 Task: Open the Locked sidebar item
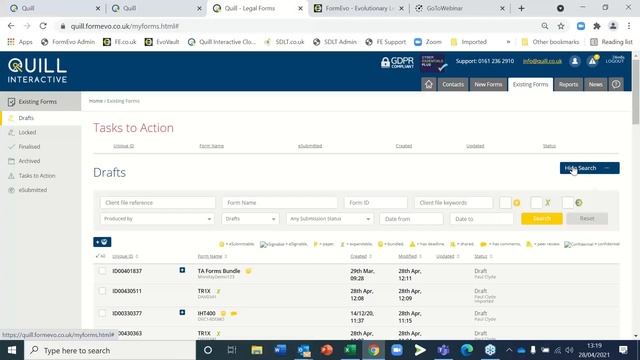click(27, 132)
